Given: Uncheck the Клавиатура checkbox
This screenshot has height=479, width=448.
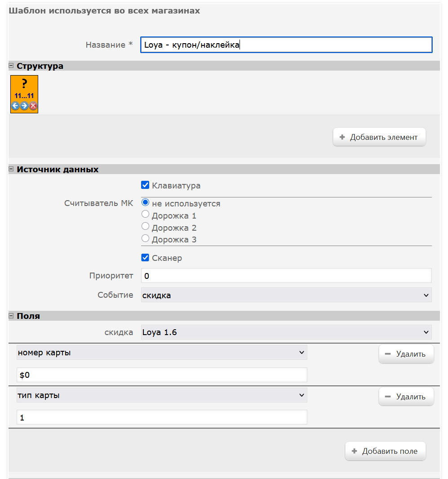Looking at the screenshot, I should [145, 185].
